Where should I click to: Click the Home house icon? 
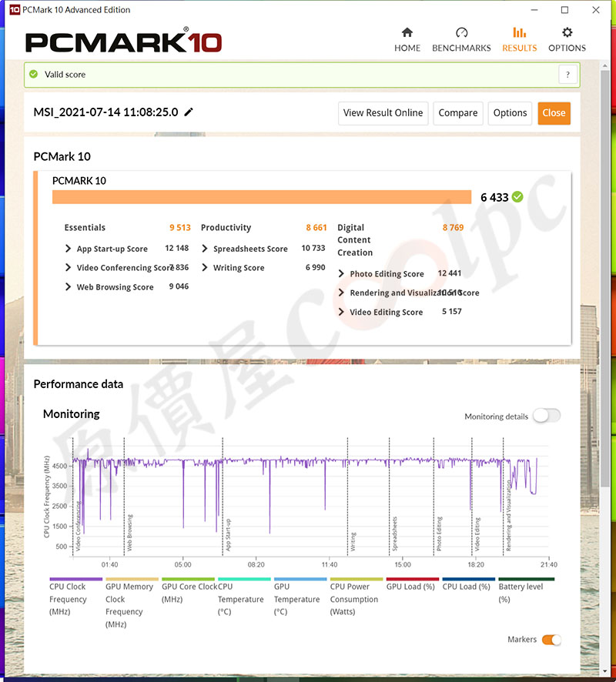(407, 32)
